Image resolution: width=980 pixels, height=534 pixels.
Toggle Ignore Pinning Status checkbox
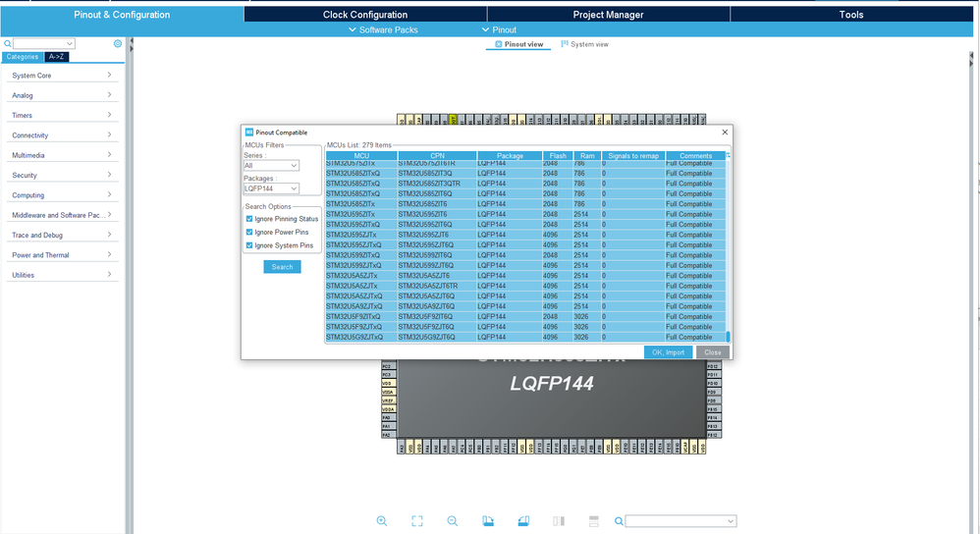click(249, 219)
